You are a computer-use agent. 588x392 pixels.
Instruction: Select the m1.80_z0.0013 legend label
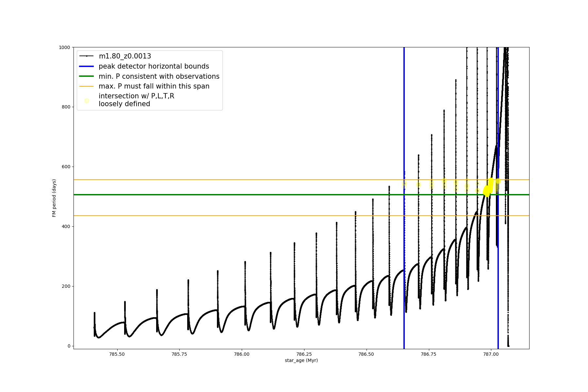click(125, 56)
